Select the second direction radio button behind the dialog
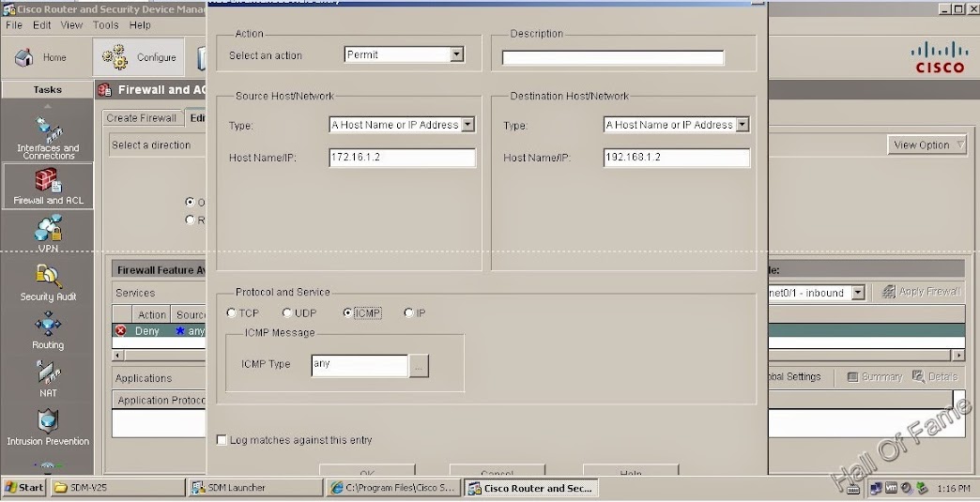Image resolution: width=980 pixels, height=502 pixels. tap(190, 220)
